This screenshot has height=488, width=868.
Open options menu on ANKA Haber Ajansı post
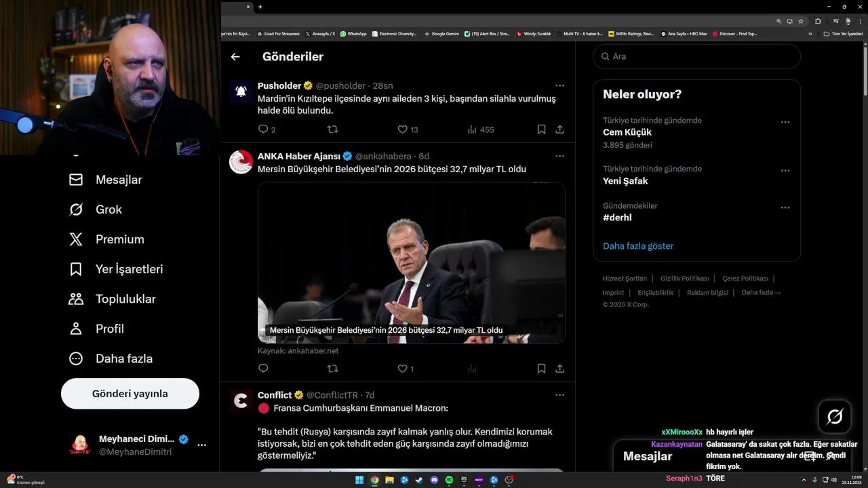[x=559, y=156]
